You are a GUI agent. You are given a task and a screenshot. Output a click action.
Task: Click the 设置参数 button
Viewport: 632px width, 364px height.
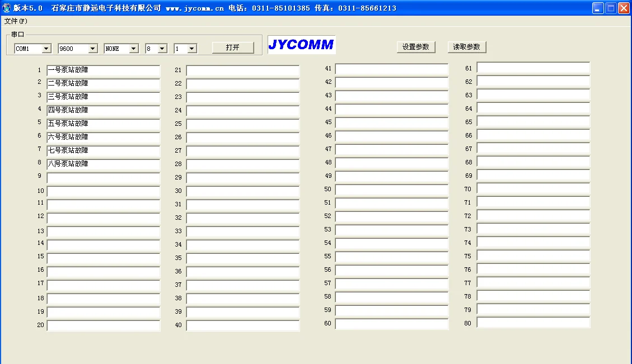coord(416,47)
